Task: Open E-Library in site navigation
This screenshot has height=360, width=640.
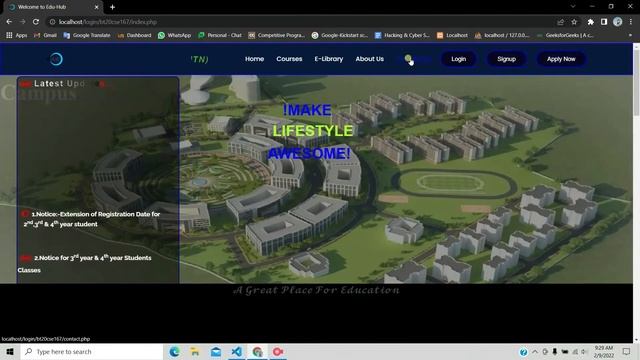Action: pyautogui.click(x=329, y=59)
